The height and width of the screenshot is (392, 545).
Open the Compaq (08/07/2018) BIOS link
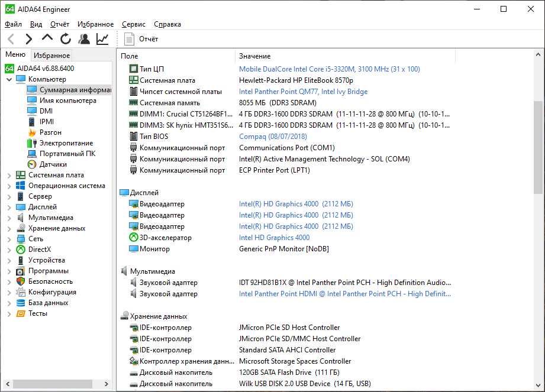tap(273, 137)
